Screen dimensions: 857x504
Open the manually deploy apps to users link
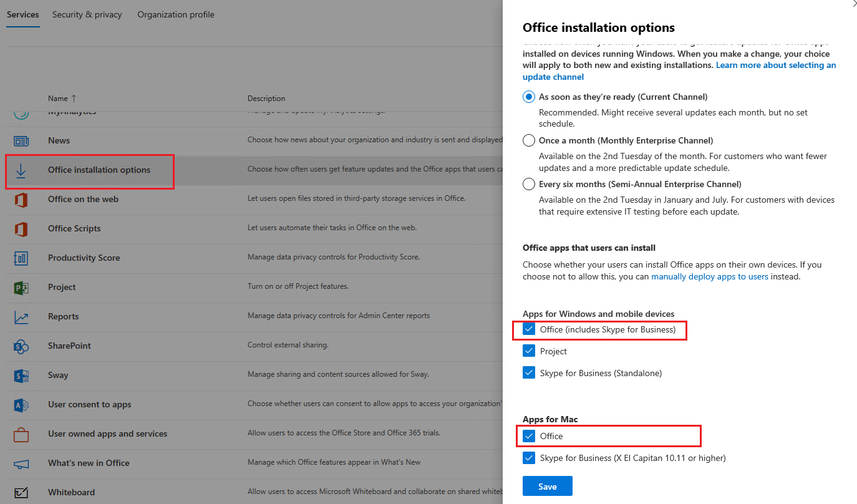click(710, 276)
